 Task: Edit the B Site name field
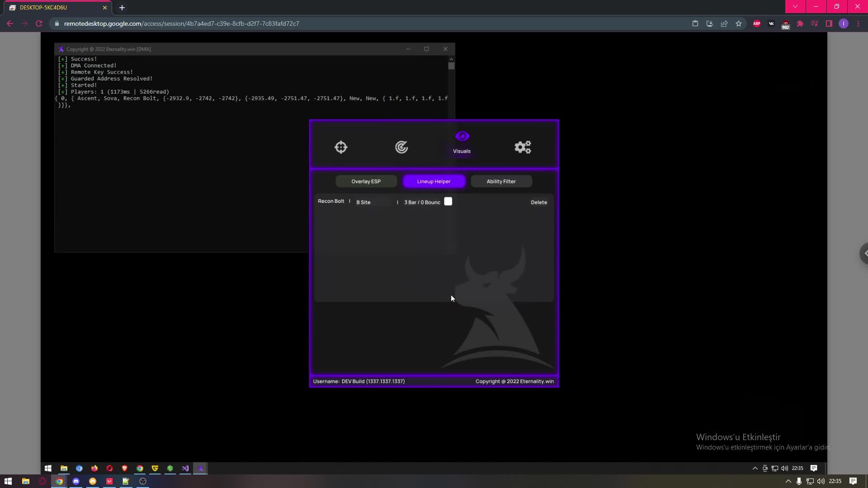tap(373, 202)
